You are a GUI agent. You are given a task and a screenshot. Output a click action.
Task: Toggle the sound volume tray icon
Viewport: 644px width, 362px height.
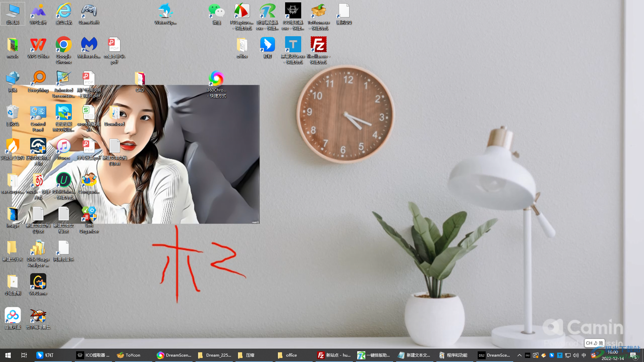point(575,355)
